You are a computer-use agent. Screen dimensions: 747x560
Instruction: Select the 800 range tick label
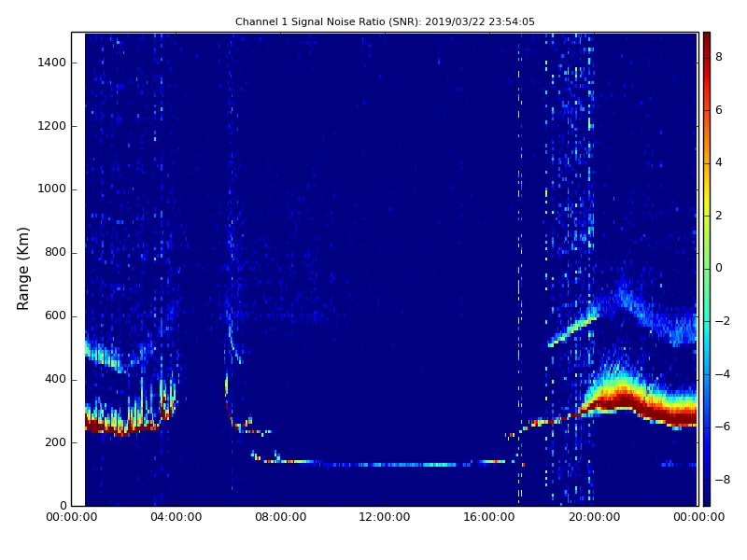click(55, 252)
